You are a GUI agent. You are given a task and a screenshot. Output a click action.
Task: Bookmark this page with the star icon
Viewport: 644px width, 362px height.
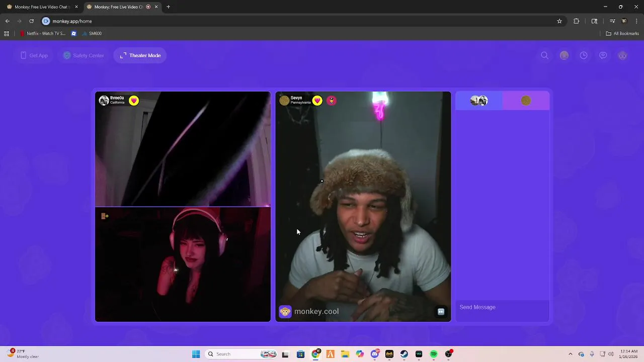(559, 21)
